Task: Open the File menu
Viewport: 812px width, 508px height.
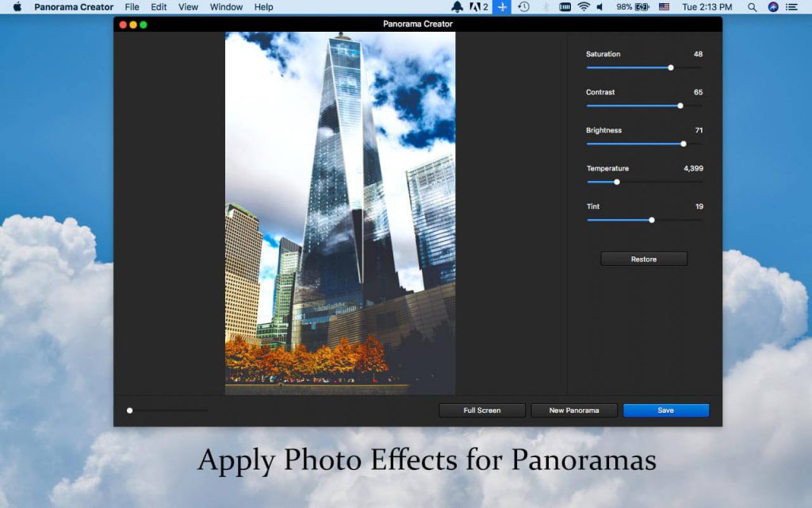Action: (132, 7)
